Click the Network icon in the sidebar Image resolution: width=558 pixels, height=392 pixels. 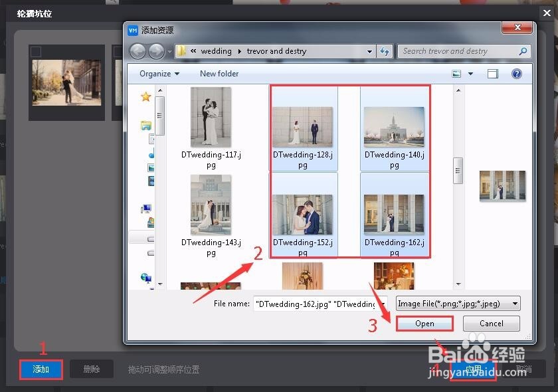click(145, 277)
